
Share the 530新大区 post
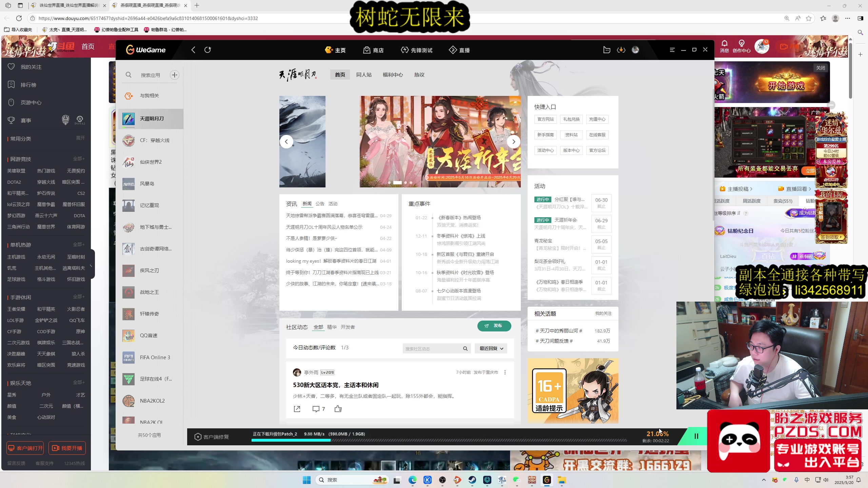[297, 409]
